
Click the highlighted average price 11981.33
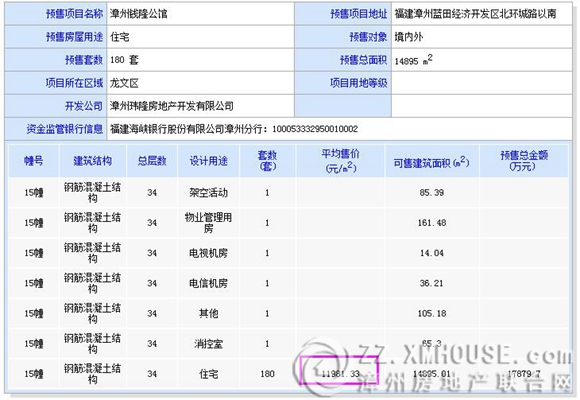coord(340,370)
